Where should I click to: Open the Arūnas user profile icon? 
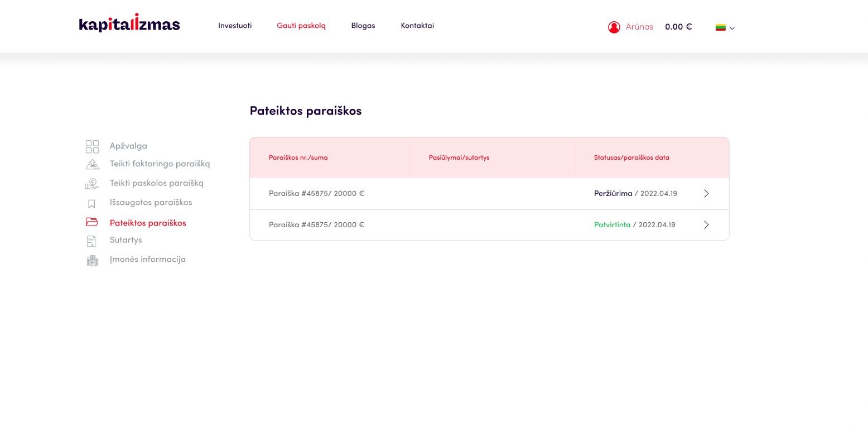pos(614,27)
